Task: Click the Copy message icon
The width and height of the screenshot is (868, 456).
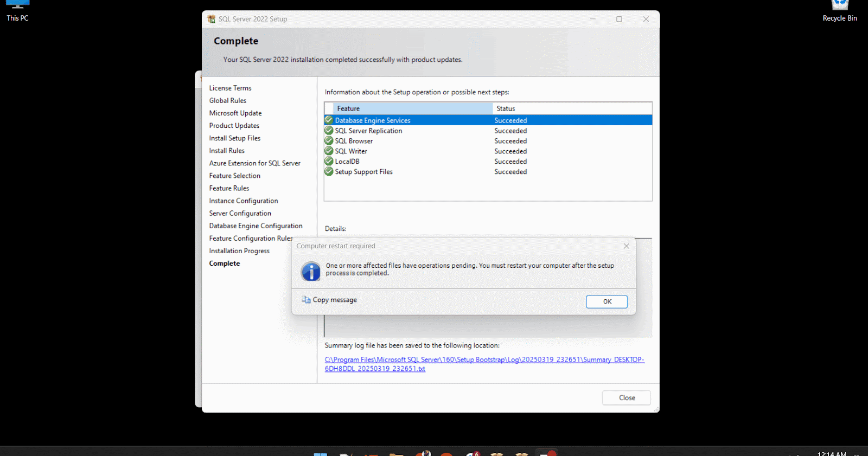Action: coord(307,300)
